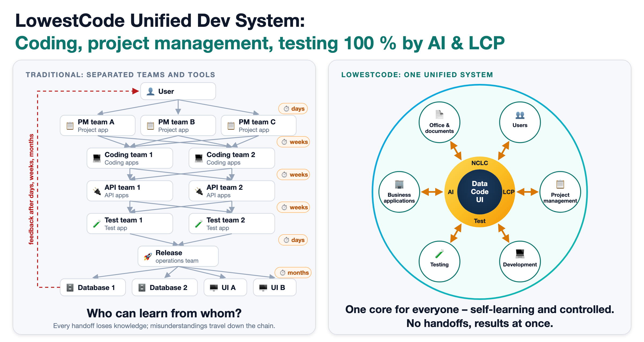The height and width of the screenshot is (342, 644).
Task: Click the plug icon in API team 1
Action: point(97,191)
